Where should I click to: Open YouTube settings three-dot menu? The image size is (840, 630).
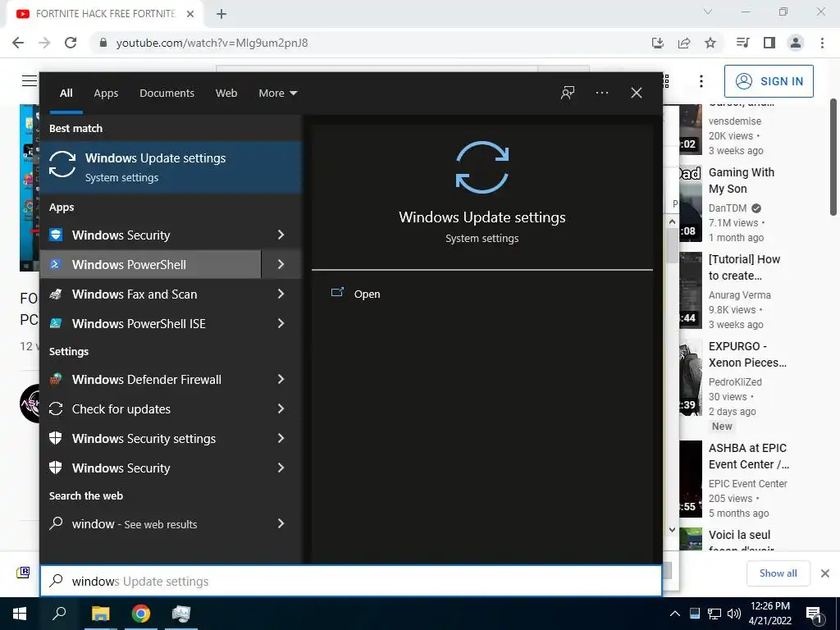point(701,81)
